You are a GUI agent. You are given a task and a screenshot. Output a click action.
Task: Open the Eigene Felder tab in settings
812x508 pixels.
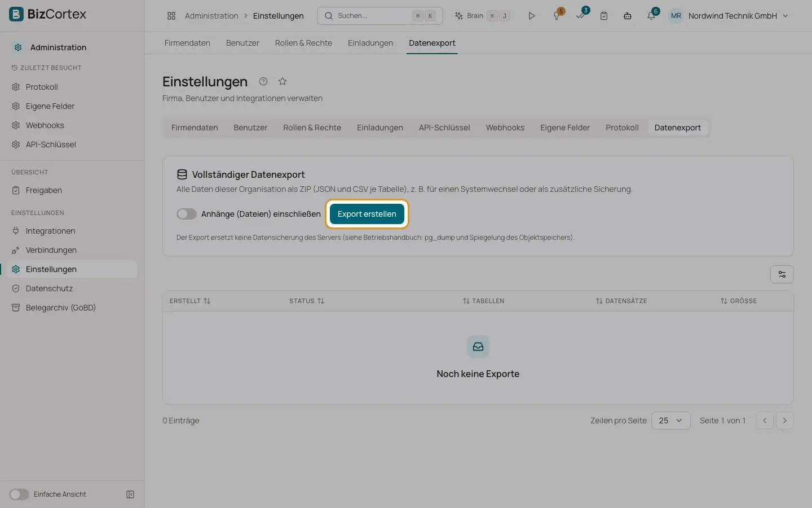tap(565, 128)
